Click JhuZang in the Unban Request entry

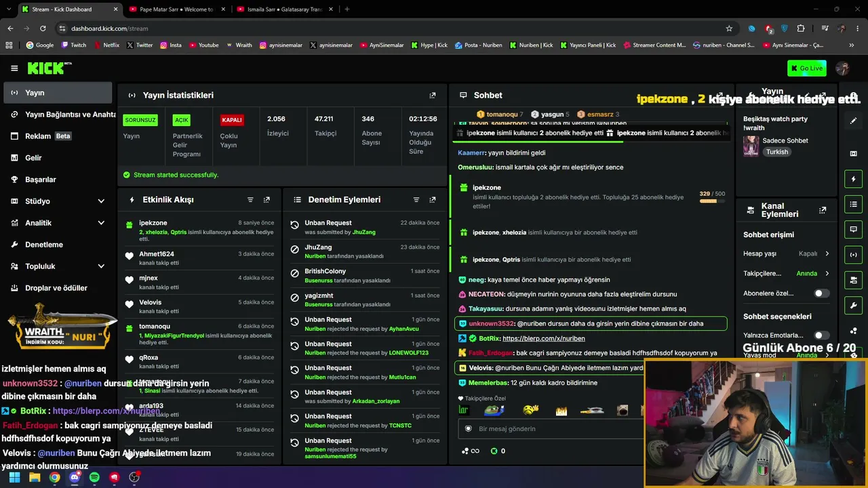363,232
